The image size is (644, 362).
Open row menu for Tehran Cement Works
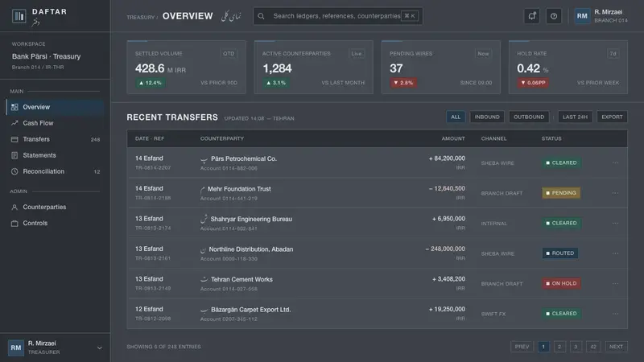pos(615,284)
